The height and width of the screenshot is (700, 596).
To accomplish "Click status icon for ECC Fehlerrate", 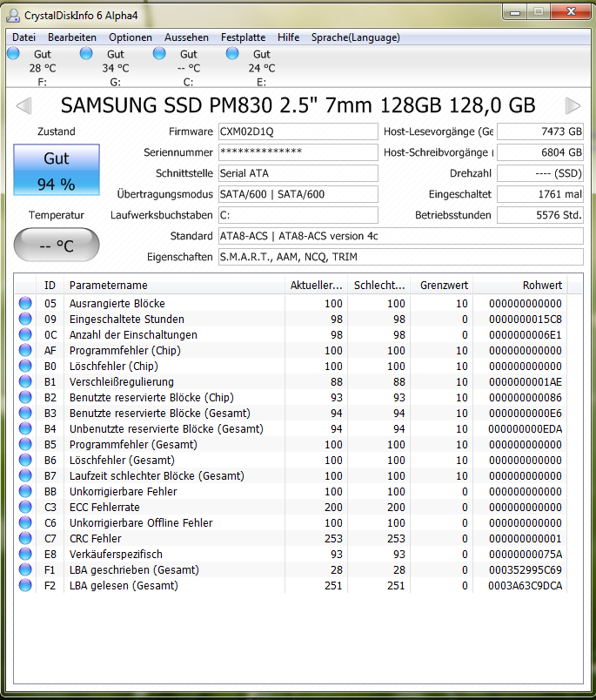I will click(25, 507).
